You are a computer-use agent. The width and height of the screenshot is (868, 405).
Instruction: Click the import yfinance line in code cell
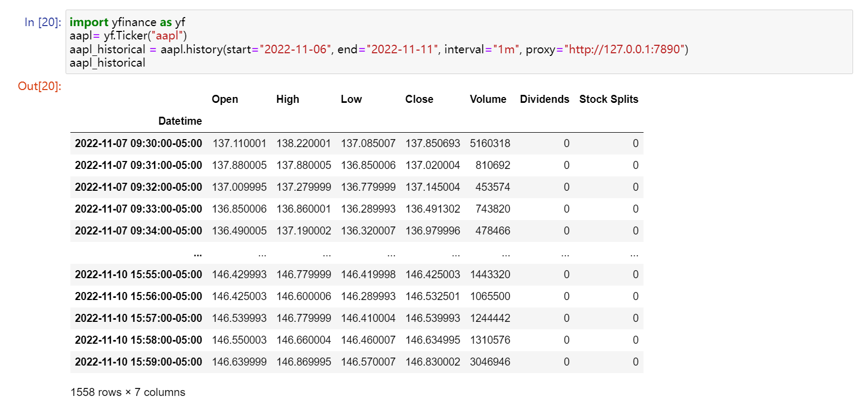click(127, 22)
